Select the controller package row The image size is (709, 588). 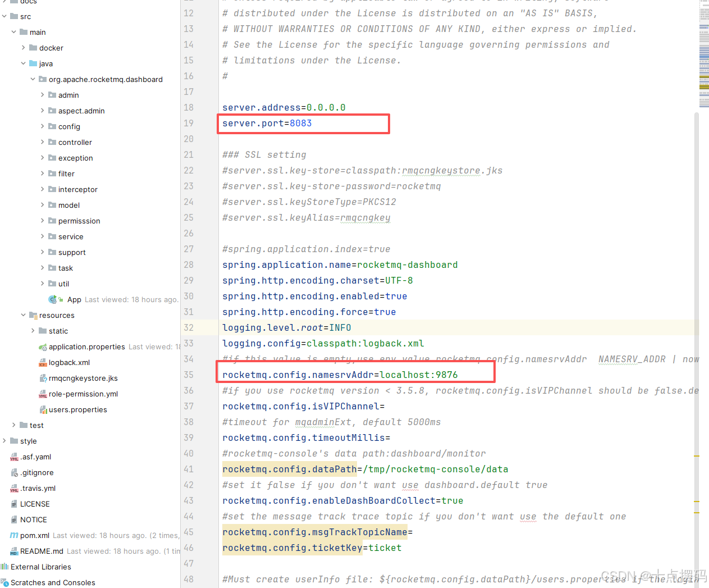coord(90,142)
